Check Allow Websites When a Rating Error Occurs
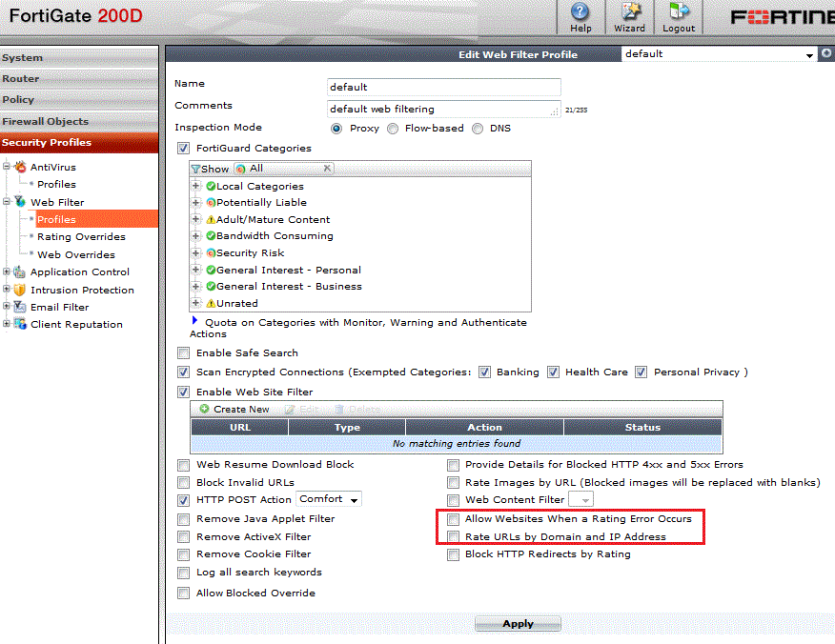This screenshot has width=835, height=644. point(453,519)
